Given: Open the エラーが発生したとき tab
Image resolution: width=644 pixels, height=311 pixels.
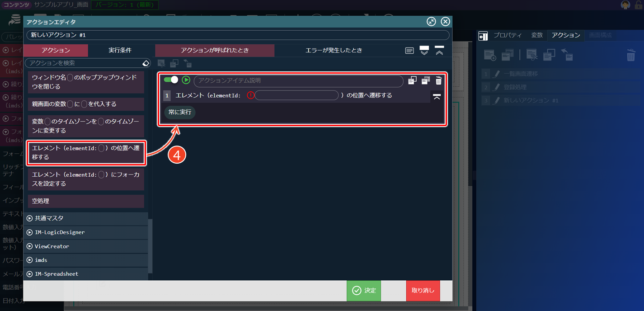Looking at the screenshot, I should pos(334,50).
